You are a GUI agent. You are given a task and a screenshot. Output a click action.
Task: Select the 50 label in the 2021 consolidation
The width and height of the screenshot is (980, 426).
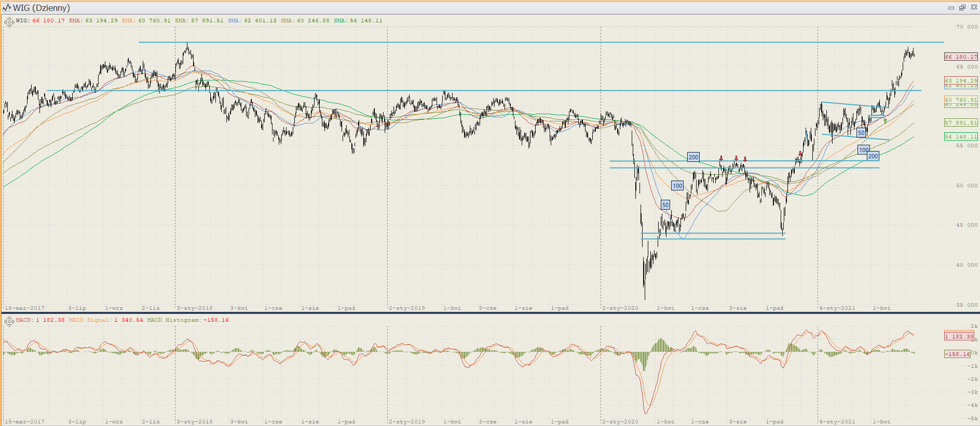[861, 133]
